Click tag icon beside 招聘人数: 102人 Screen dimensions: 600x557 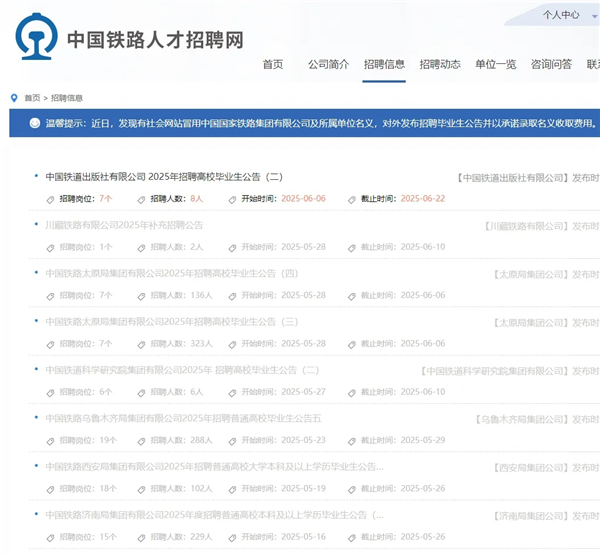[x=142, y=490]
